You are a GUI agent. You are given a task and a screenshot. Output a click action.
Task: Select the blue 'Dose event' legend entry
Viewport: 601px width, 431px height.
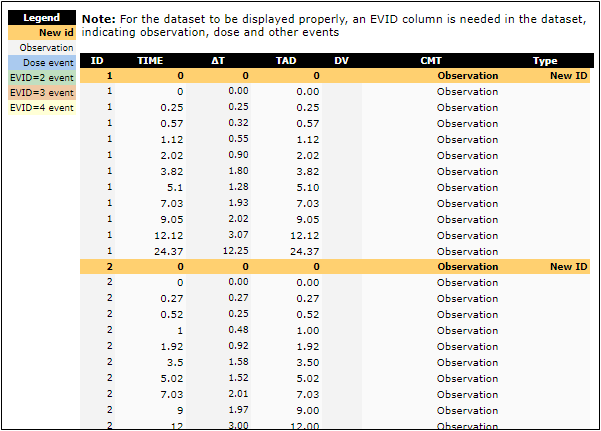pyautogui.click(x=42, y=63)
